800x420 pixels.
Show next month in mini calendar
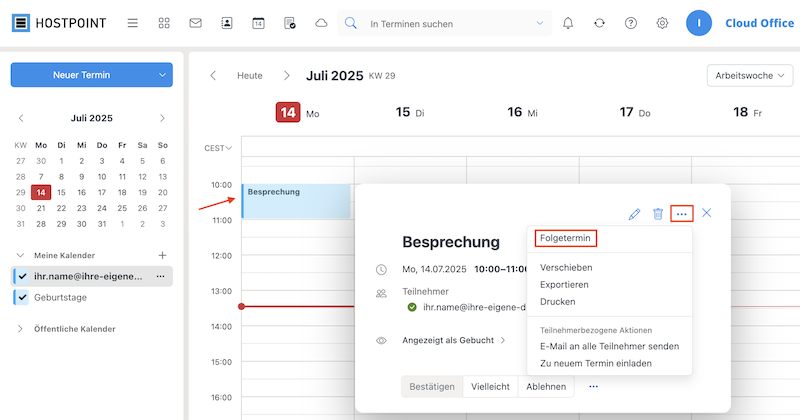[x=162, y=118]
